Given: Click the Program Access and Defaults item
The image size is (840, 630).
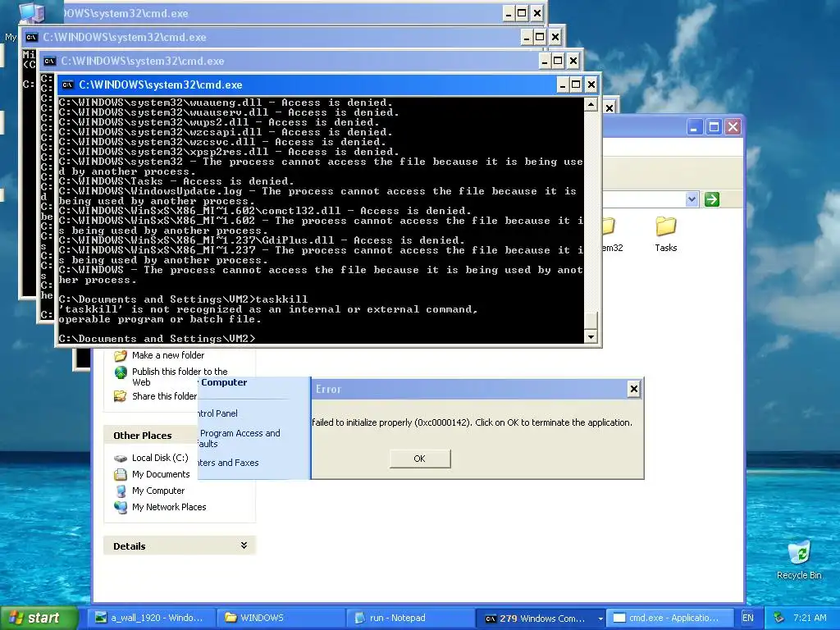Looking at the screenshot, I should click(x=239, y=438).
